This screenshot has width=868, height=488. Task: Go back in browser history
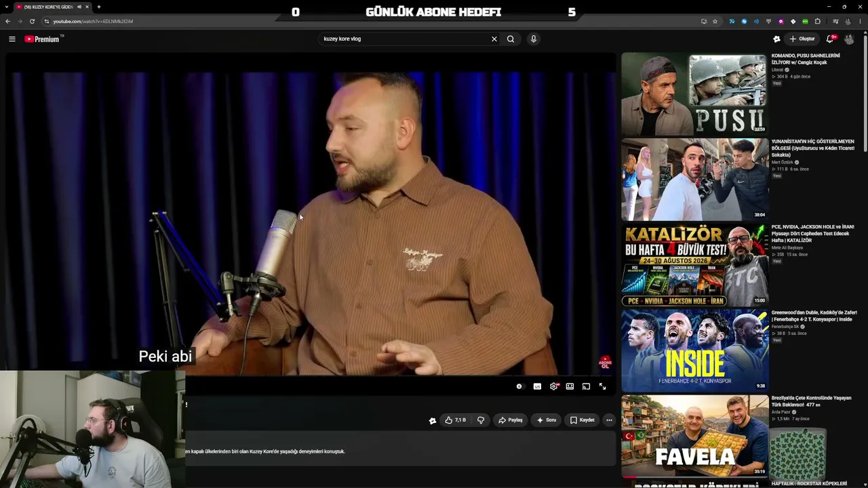7,21
